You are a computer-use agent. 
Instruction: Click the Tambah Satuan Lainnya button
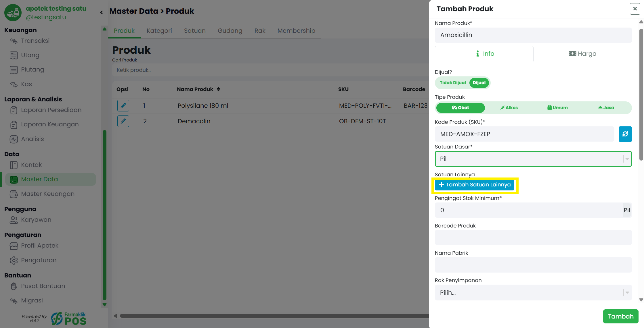click(x=475, y=185)
